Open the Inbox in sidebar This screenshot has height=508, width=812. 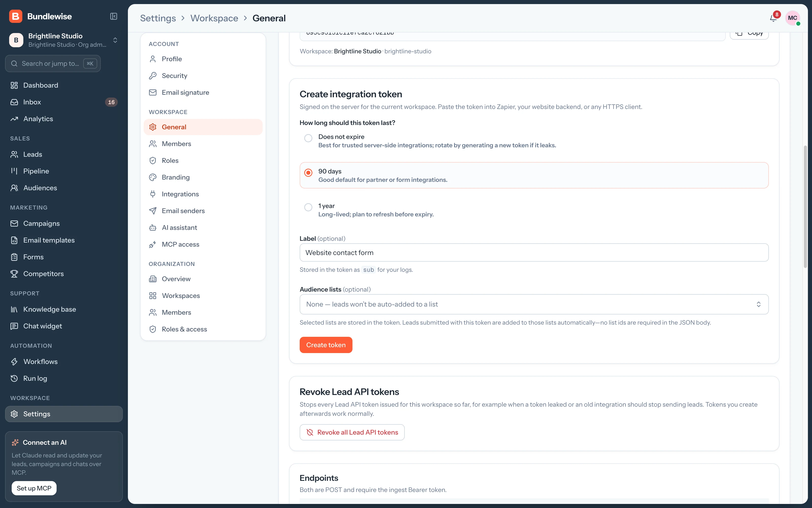pyautogui.click(x=64, y=102)
